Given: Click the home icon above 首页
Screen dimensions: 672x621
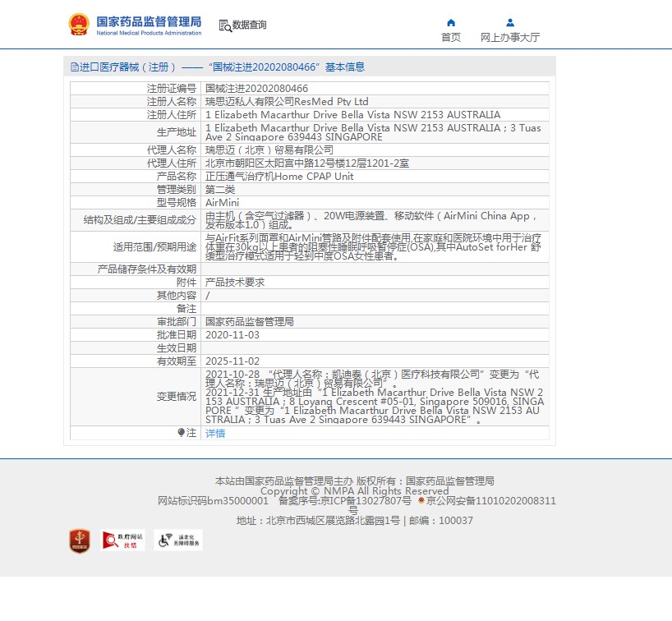Looking at the screenshot, I should pos(451,23).
